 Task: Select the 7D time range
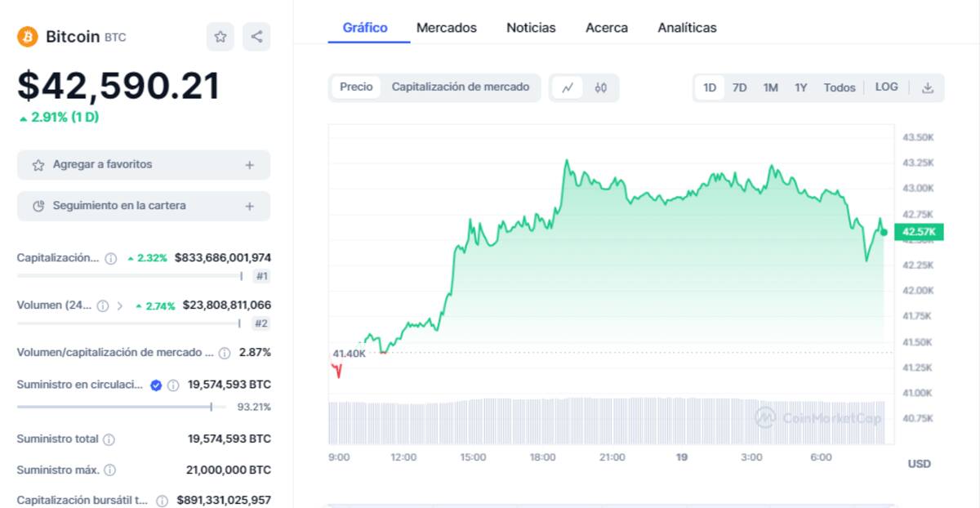click(x=739, y=87)
